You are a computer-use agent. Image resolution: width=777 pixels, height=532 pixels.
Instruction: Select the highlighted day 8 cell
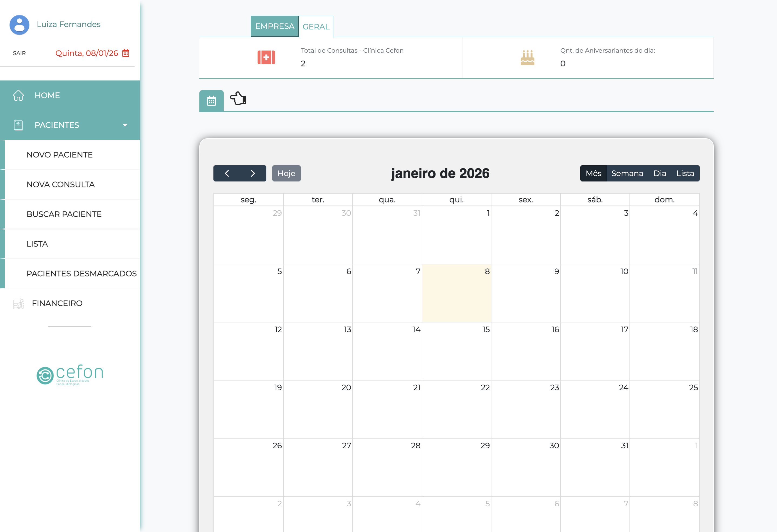pyautogui.click(x=457, y=293)
